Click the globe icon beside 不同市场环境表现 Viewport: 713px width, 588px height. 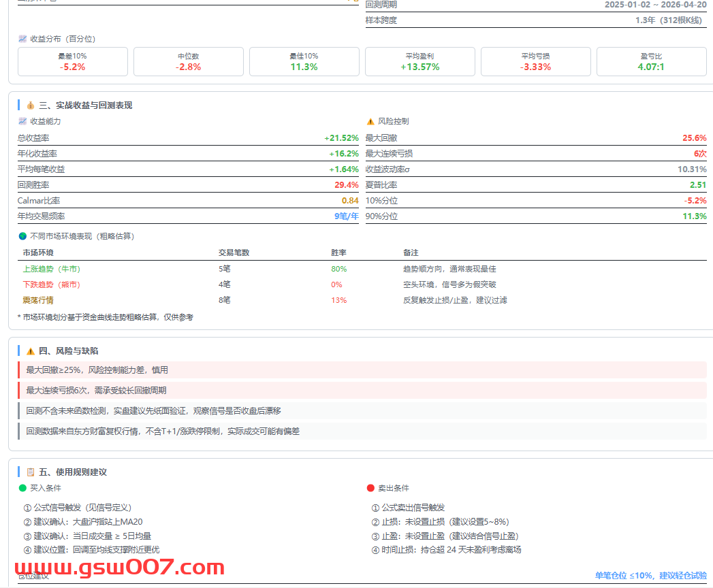coord(22,236)
